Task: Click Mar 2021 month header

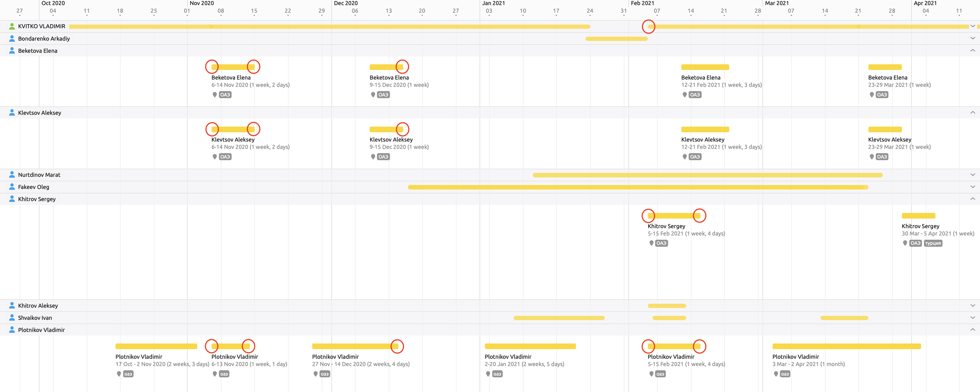Action: (777, 3)
